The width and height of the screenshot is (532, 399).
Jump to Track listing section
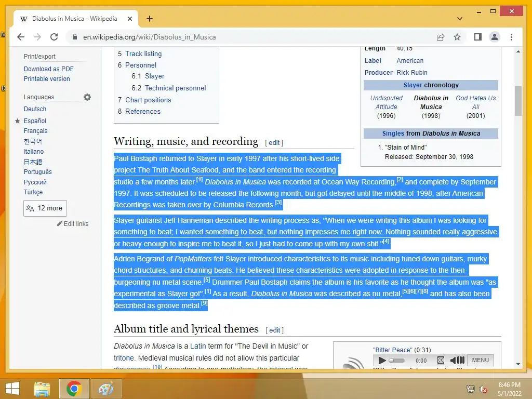click(143, 54)
